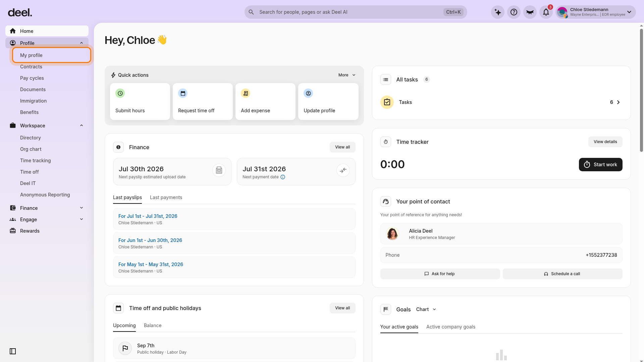Open Anonymous Reporting in sidebar
The image size is (644, 362).
45,195
